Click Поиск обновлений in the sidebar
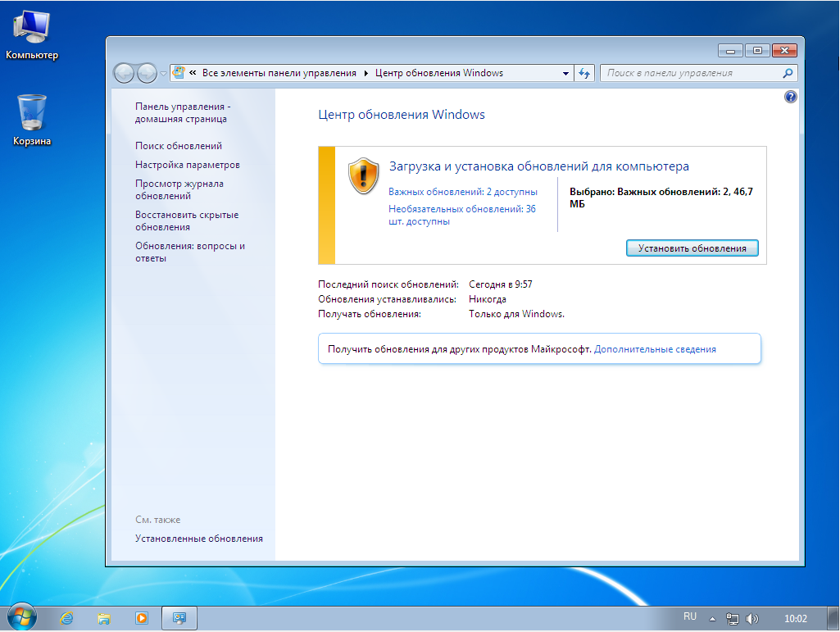Screen dimensions: 840x632 click(179, 146)
